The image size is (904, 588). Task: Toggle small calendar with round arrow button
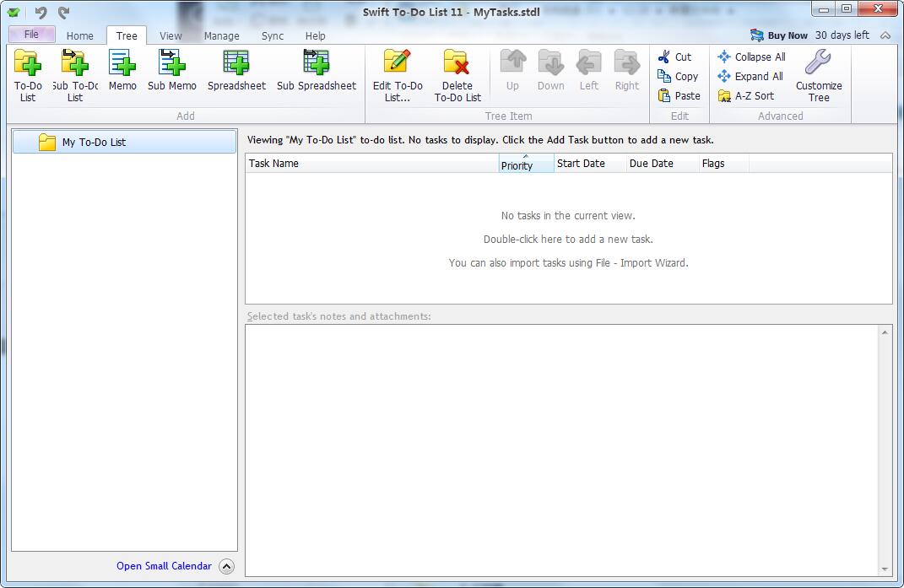coord(226,567)
